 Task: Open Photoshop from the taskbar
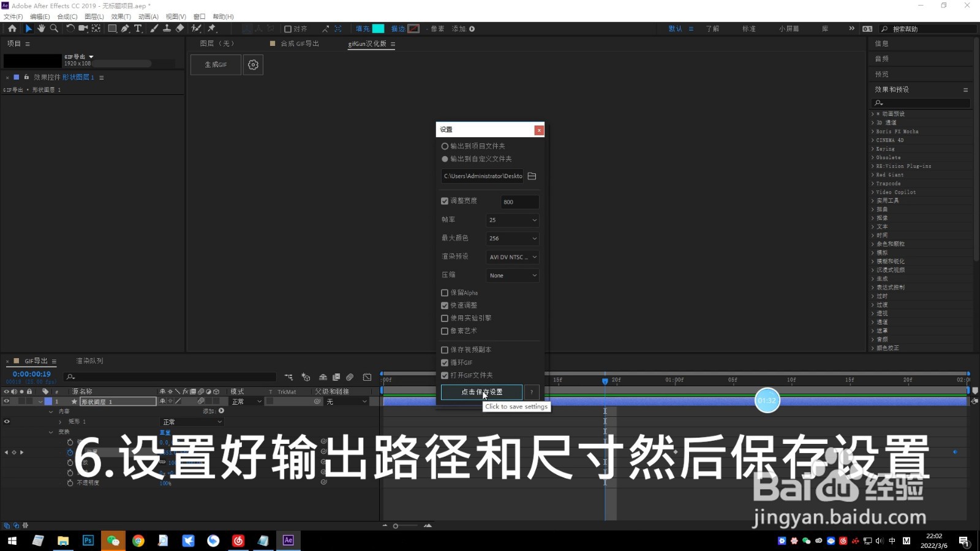(88, 540)
